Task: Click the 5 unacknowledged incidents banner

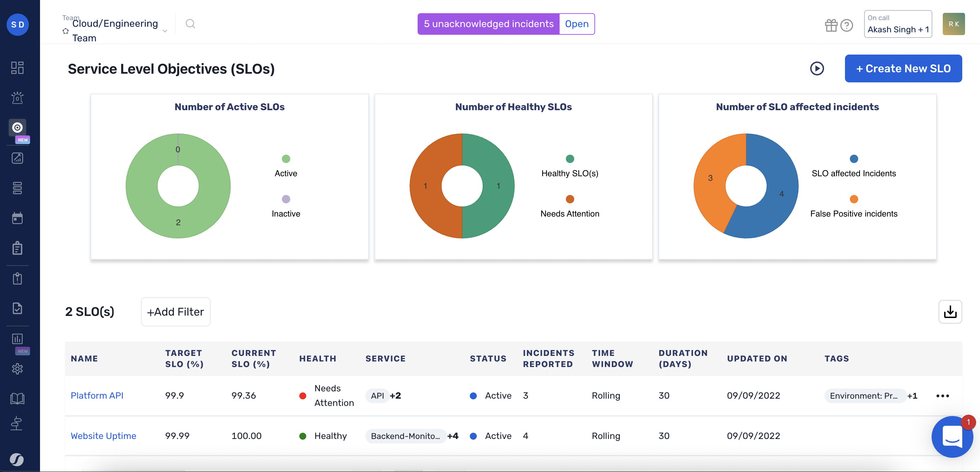Action: [x=488, y=24]
